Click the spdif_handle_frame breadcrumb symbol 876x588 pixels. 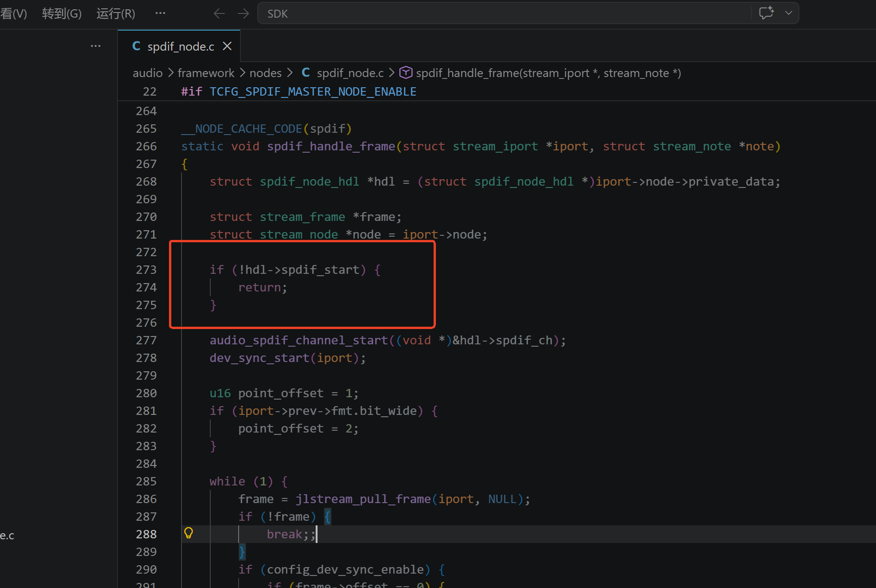point(540,73)
